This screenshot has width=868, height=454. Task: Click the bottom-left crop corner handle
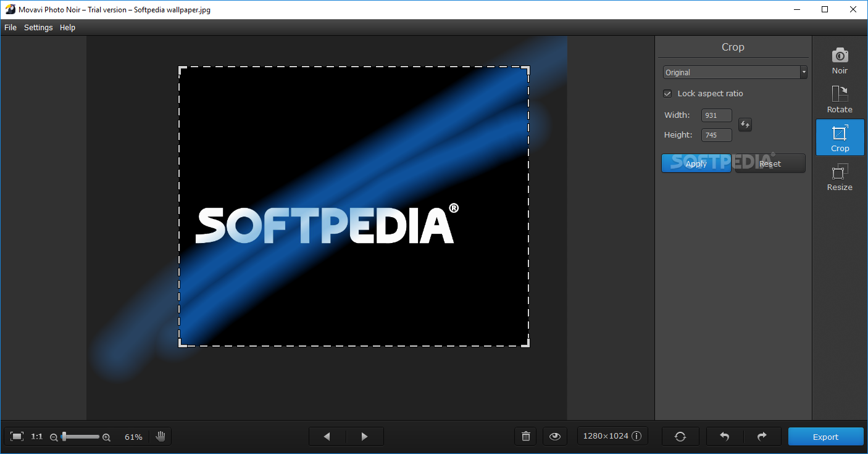182,343
